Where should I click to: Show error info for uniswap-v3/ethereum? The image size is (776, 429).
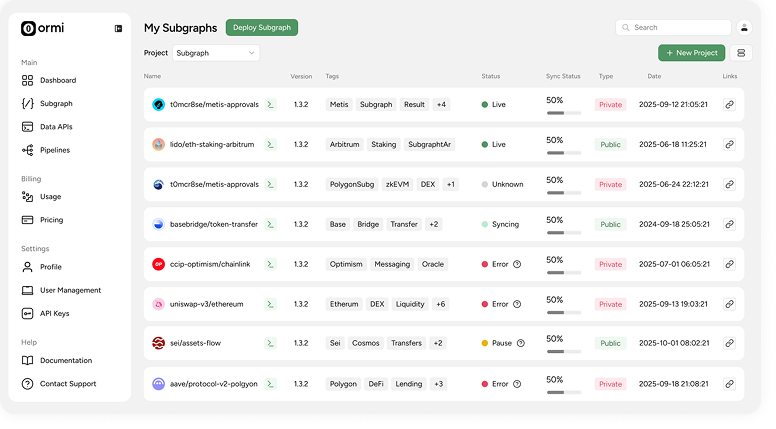(x=517, y=304)
